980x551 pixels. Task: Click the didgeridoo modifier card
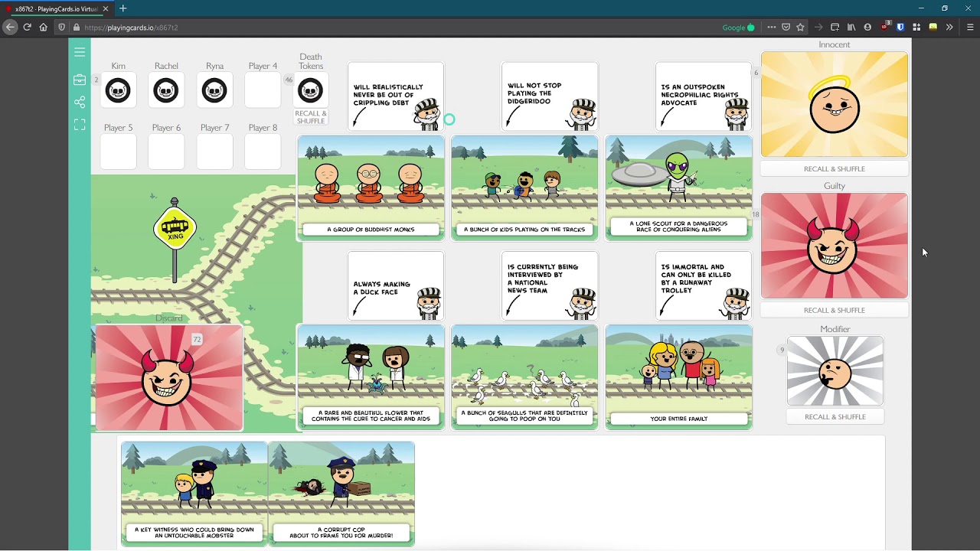pyautogui.click(x=550, y=97)
